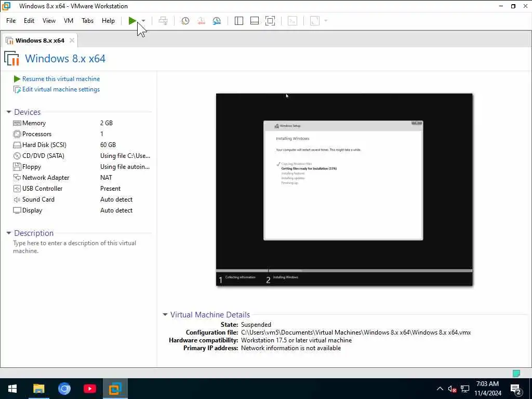The width and height of the screenshot is (532, 399).
Task: Open File Explorer from the taskbar
Action: pos(38,389)
